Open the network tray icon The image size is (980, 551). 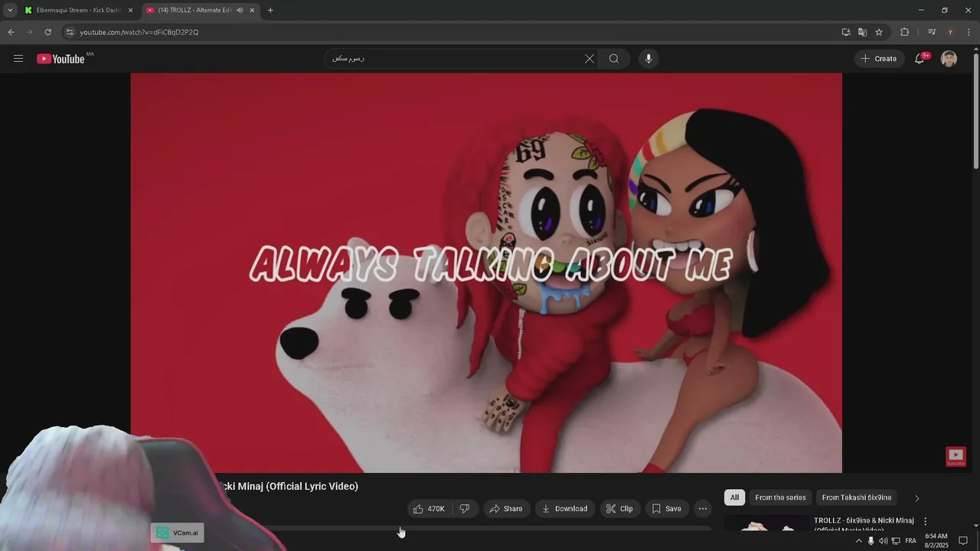pos(896,541)
